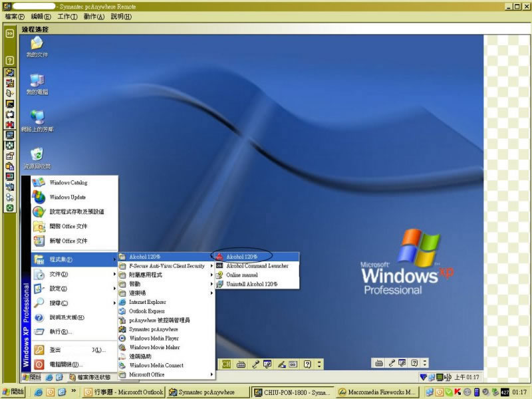Image resolution: width=532 pixels, height=399 pixels.
Task: Launch Windows Media Player from programs list
Action: 166,338
